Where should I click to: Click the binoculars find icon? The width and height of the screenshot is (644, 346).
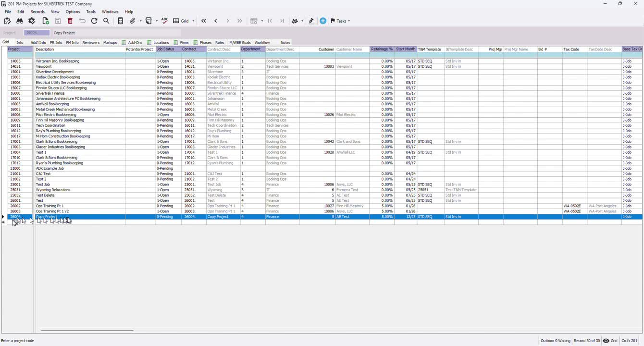[x=20, y=21]
